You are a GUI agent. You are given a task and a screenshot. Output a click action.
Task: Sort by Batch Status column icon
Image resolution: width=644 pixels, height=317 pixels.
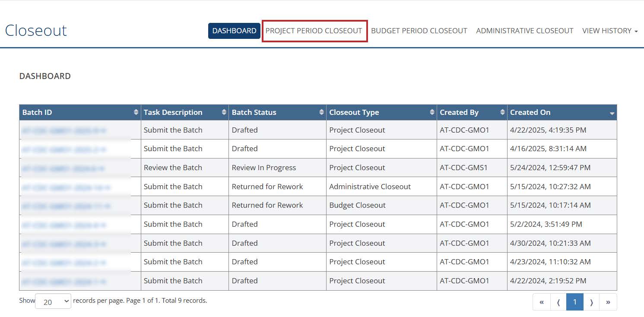[321, 112]
